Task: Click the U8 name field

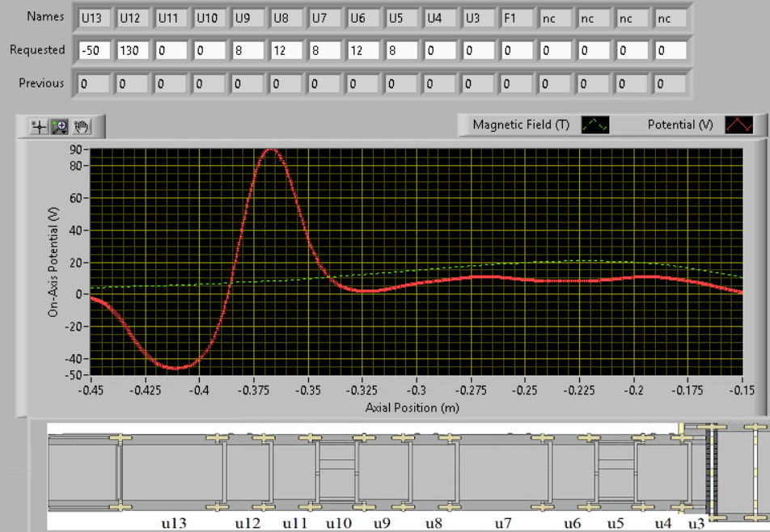Action: tap(286, 18)
